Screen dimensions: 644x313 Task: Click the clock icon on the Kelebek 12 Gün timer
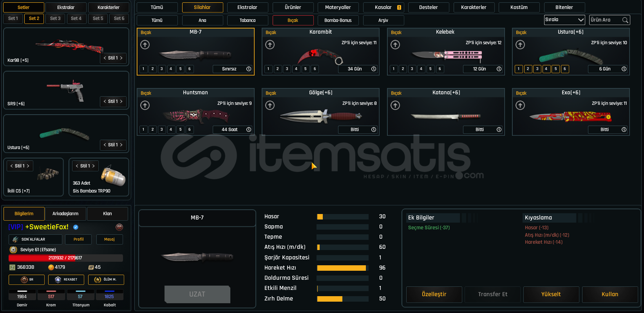coord(499,69)
